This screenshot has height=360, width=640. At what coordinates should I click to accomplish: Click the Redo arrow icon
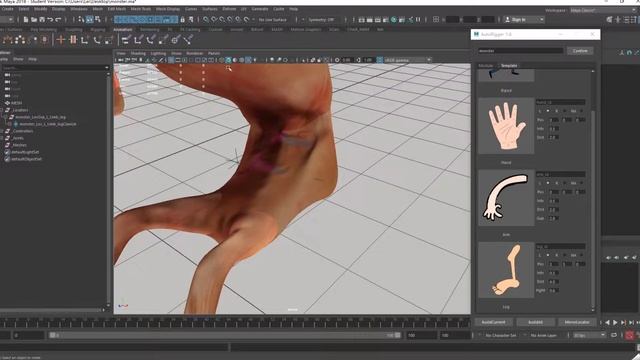coord(58,20)
